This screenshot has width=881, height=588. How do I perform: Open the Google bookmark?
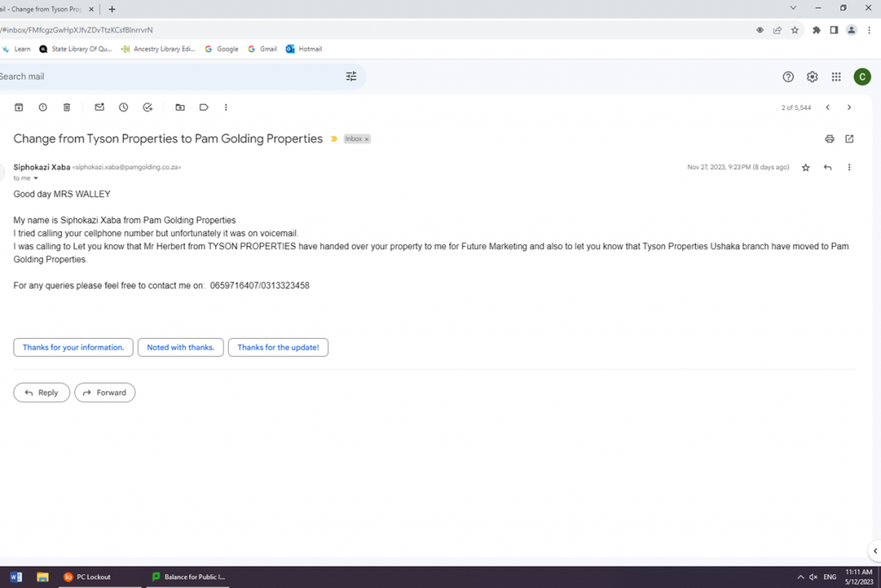tap(221, 49)
